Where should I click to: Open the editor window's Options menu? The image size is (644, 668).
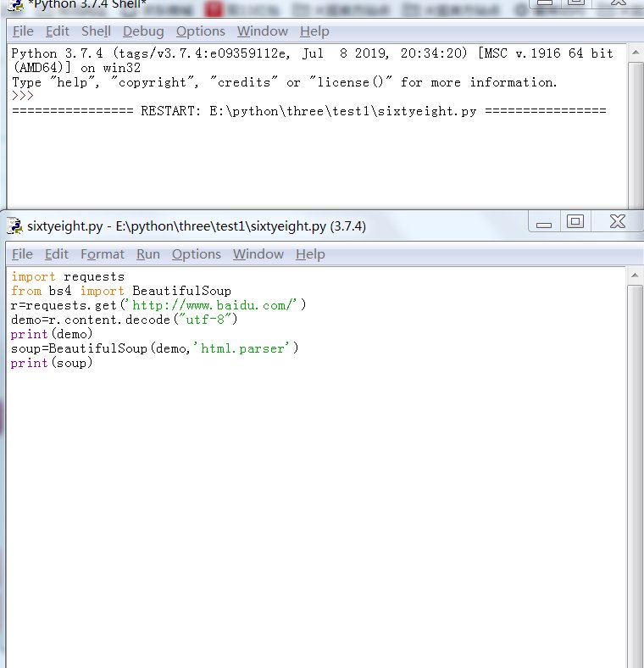(x=197, y=254)
